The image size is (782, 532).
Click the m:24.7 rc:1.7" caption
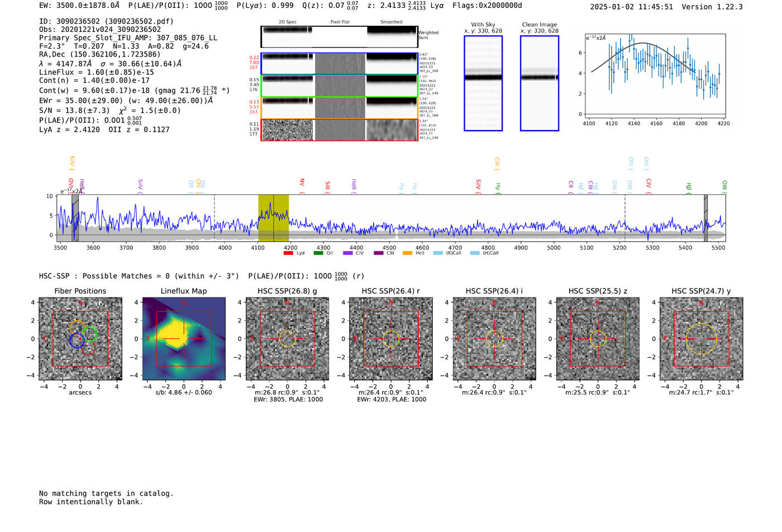click(702, 392)
